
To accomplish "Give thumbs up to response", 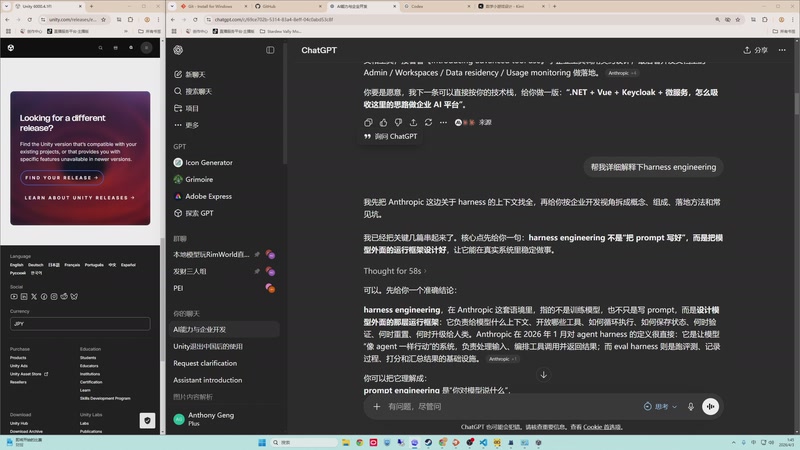I will click(383, 122).
